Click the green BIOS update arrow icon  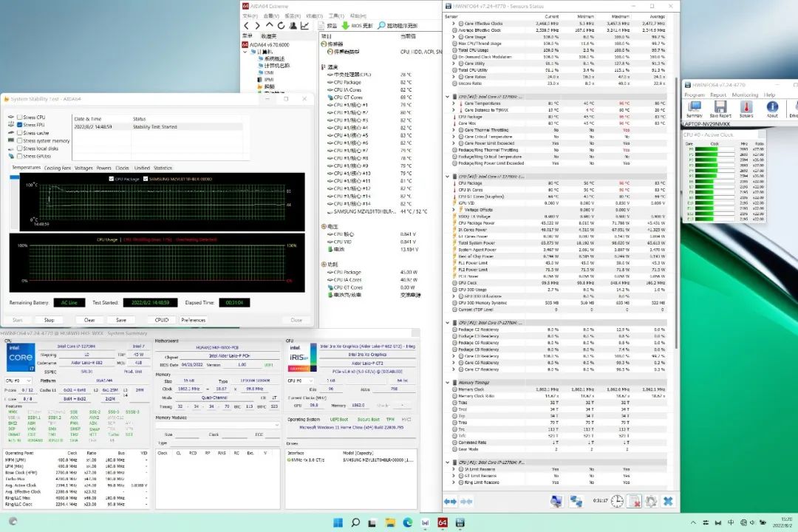click(x=345, y=25)
